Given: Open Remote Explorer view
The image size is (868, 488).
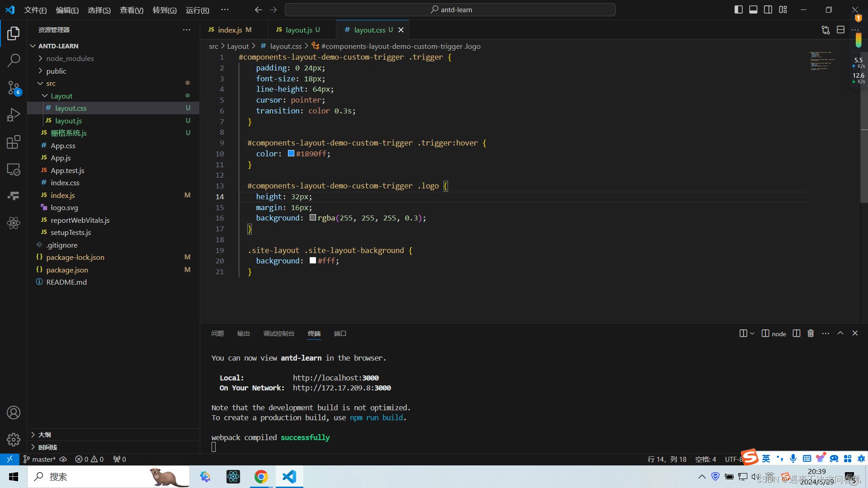Looking at the screenshot, I should point(14,169).
